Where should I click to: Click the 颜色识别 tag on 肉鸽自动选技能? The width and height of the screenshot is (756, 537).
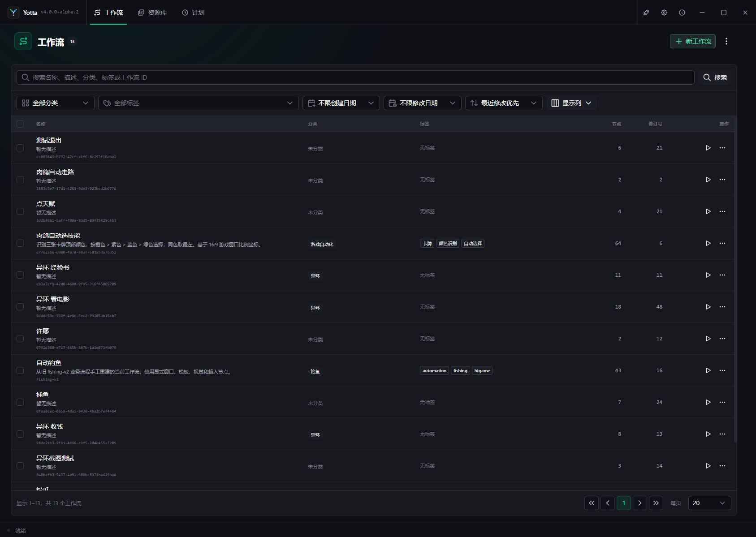pyautogui.click(x=448, y=243)
